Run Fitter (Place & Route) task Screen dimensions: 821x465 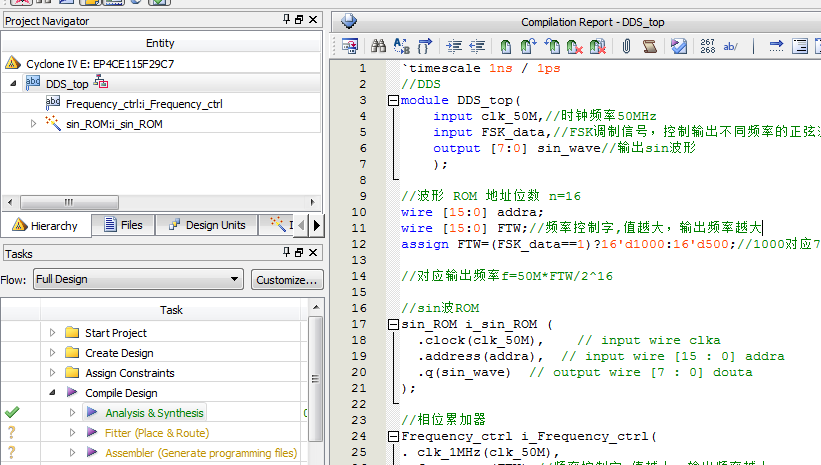pos(157,433)
